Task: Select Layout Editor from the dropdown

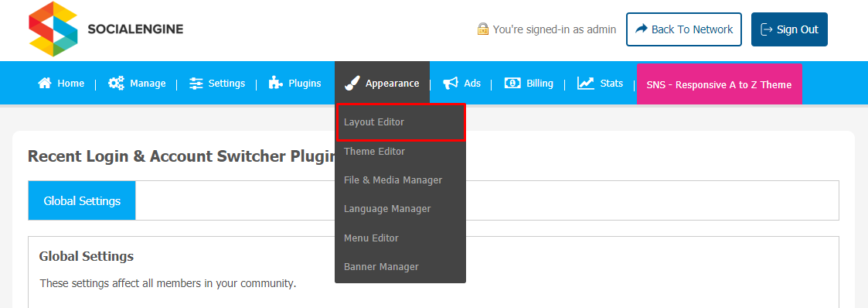Action: [400, 121]
